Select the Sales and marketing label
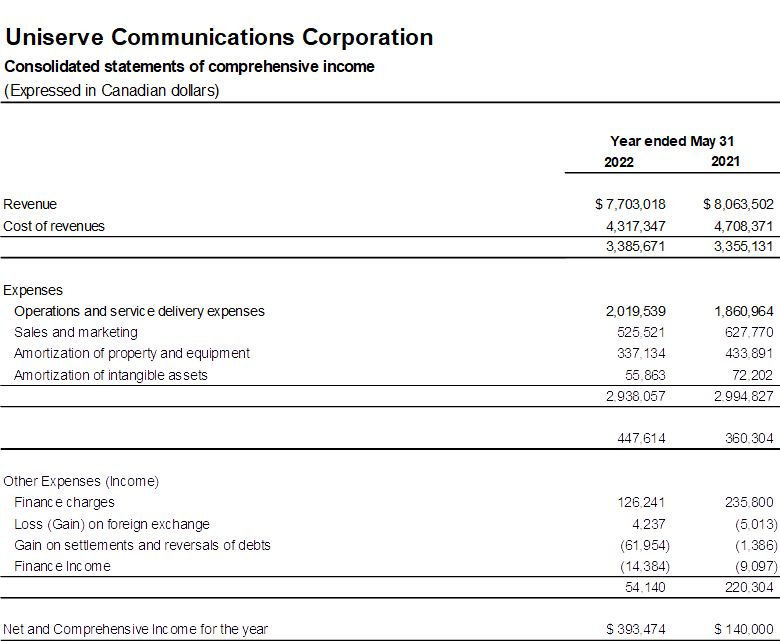780x641 pixels. point(76,332)
